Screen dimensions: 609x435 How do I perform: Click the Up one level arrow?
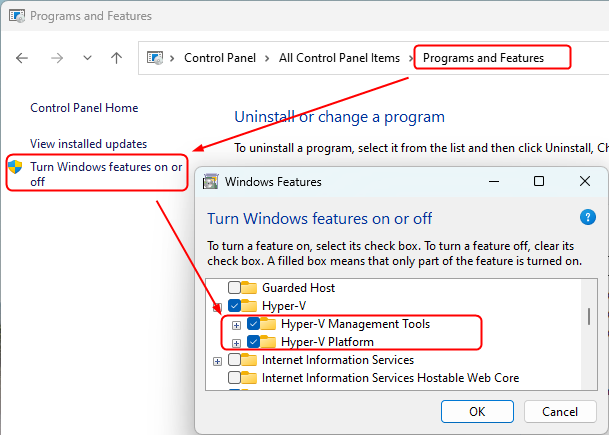116,58
